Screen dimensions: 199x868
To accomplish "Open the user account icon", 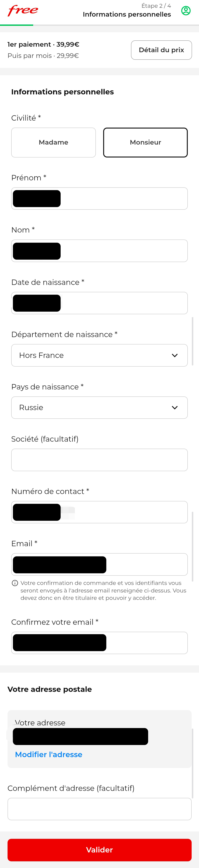I will coord(186,11).
